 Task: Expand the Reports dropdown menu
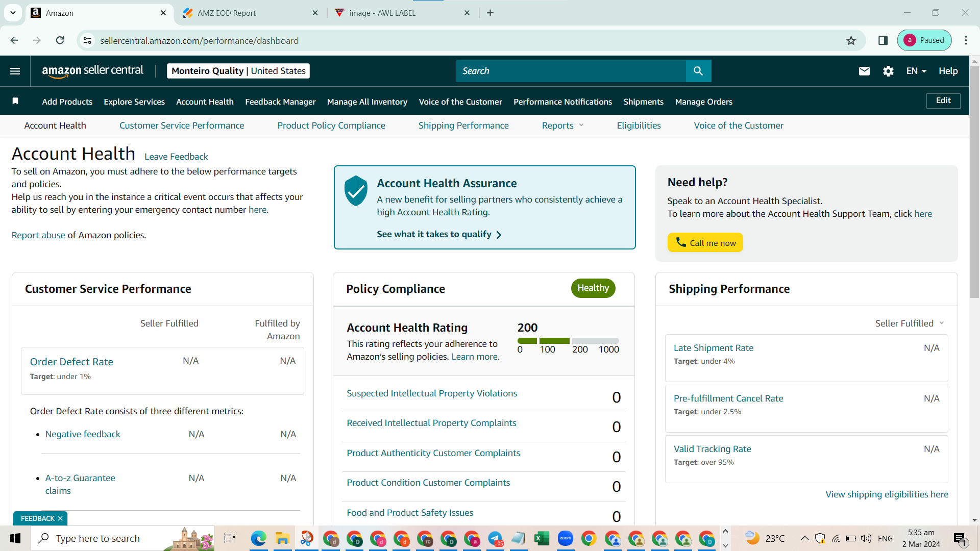coord(562,126)
